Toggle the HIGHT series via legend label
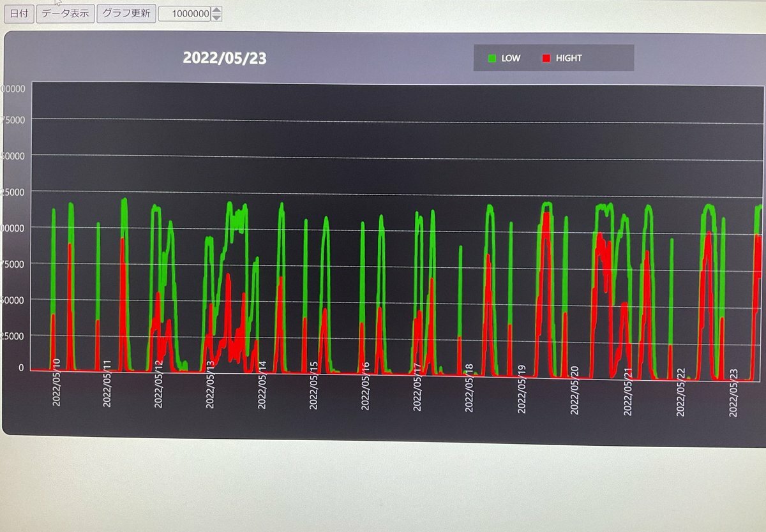The height and width of the screenshot is (532, 766). 569,58
